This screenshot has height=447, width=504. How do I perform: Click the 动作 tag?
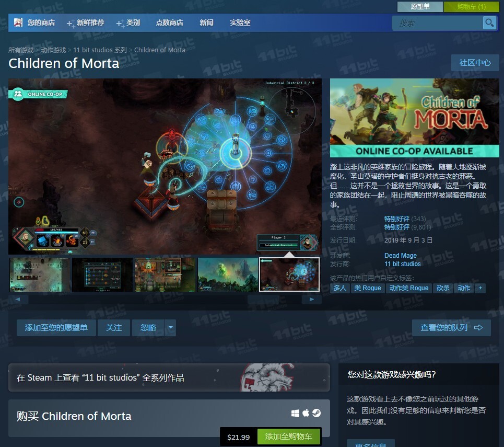464,288
